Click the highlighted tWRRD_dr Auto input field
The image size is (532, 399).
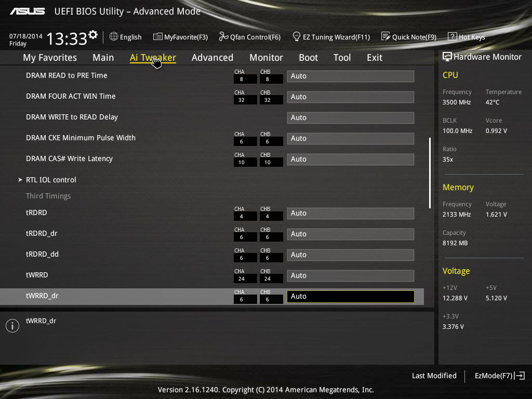tap(351, 296)
